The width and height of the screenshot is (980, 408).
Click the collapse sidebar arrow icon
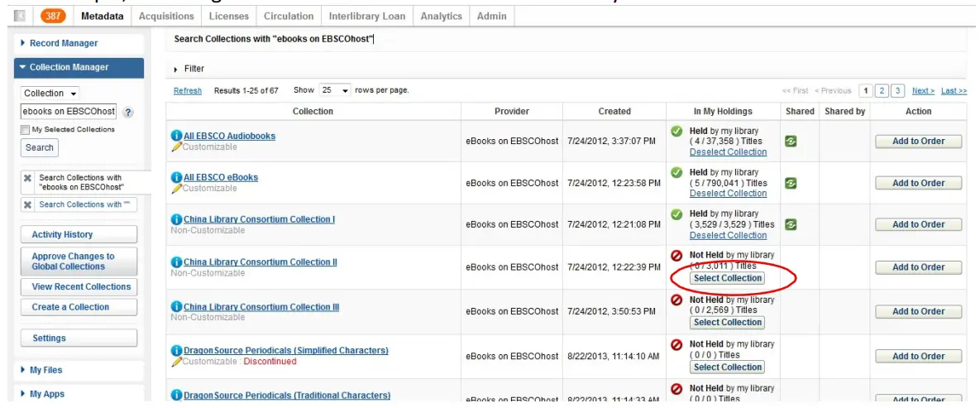click(x=19, y=16)
